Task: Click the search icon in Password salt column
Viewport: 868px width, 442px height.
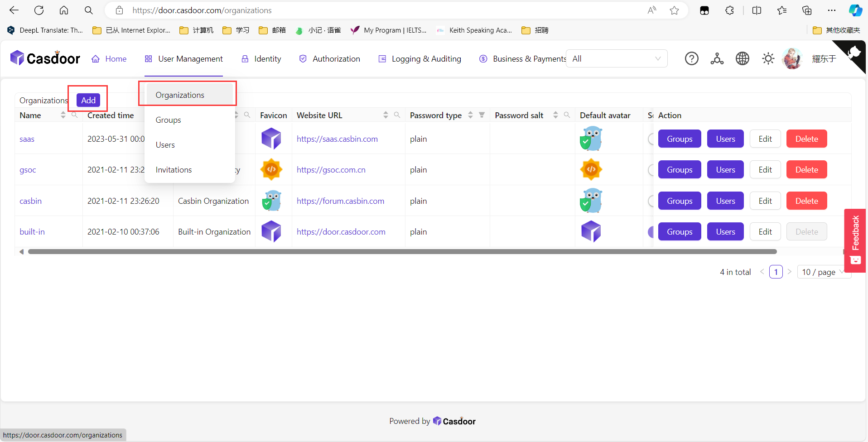Action: point(567,115)
